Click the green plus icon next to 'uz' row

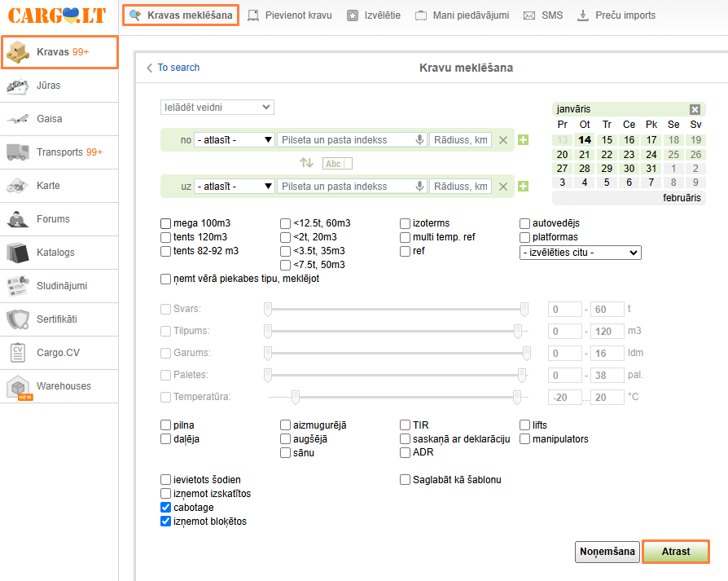[x=523, y=187]
